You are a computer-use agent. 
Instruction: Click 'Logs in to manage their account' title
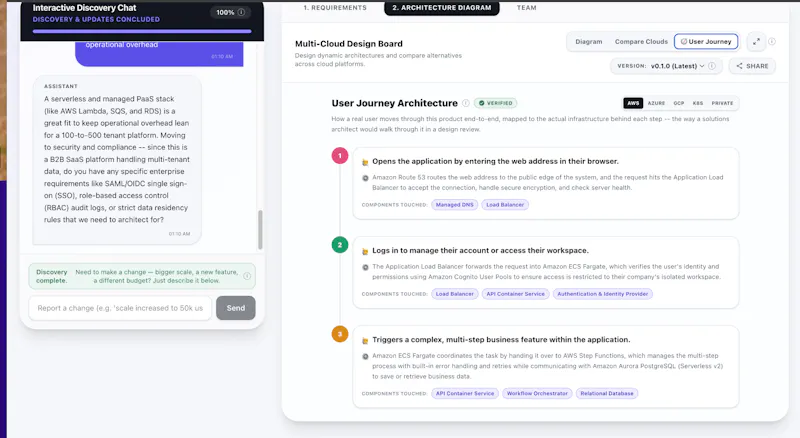[480, 251]
